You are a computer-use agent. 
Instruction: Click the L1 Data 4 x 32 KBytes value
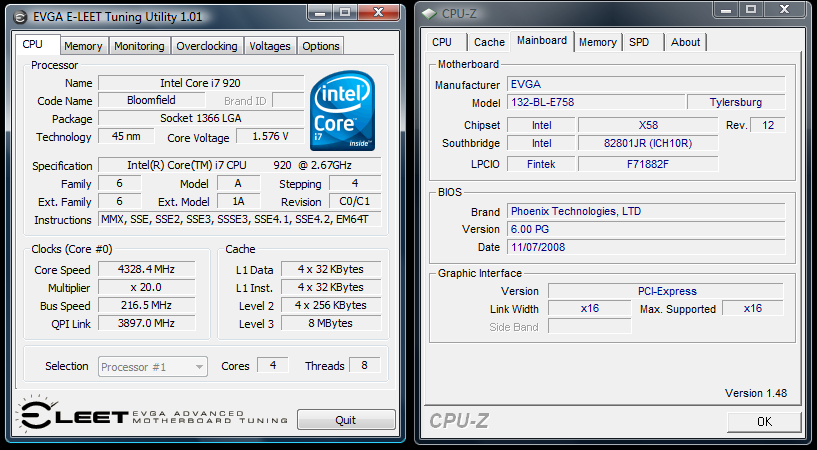331,269
